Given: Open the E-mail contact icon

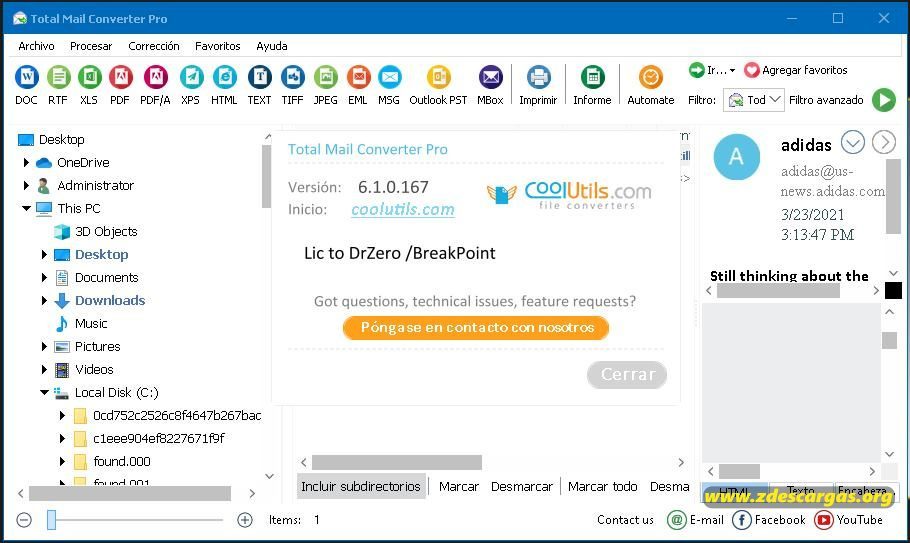Looking at the screenshot, I should pyautogui.click(x=677, y=520).
